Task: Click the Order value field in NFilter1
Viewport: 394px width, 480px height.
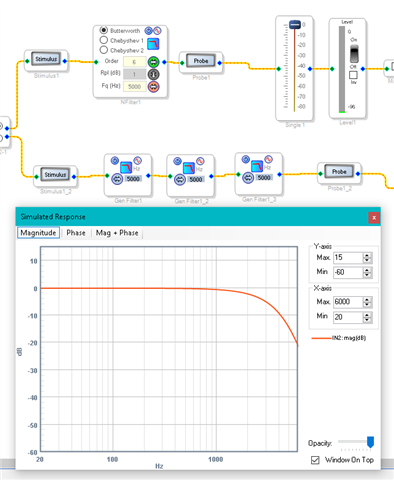Action: pos(135,62)
